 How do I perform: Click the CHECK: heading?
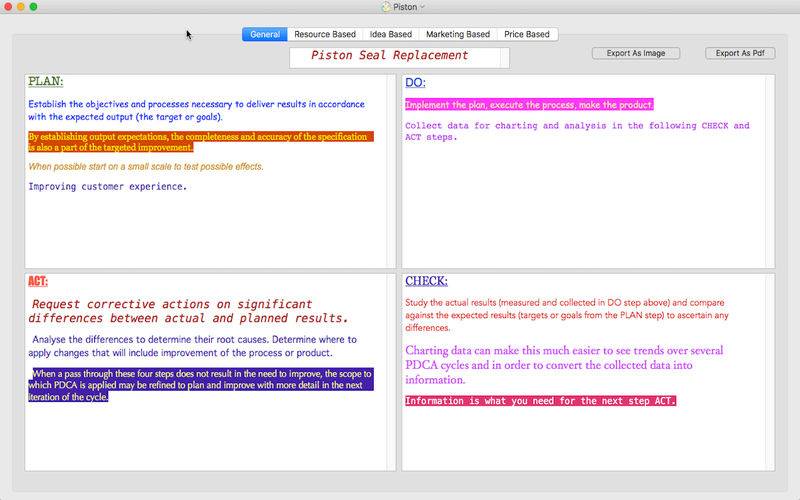coord(427,281)
